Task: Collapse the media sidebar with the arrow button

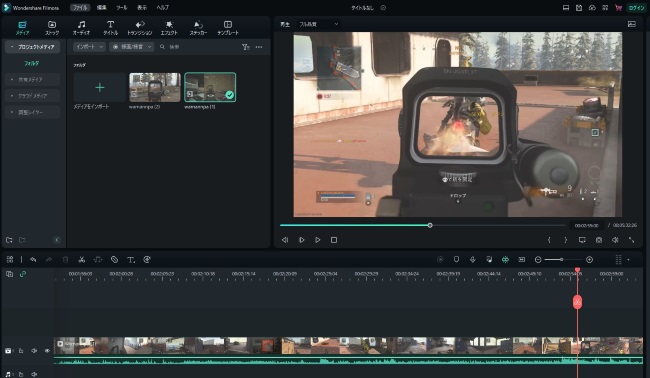Action: click(x=57, y=240)
